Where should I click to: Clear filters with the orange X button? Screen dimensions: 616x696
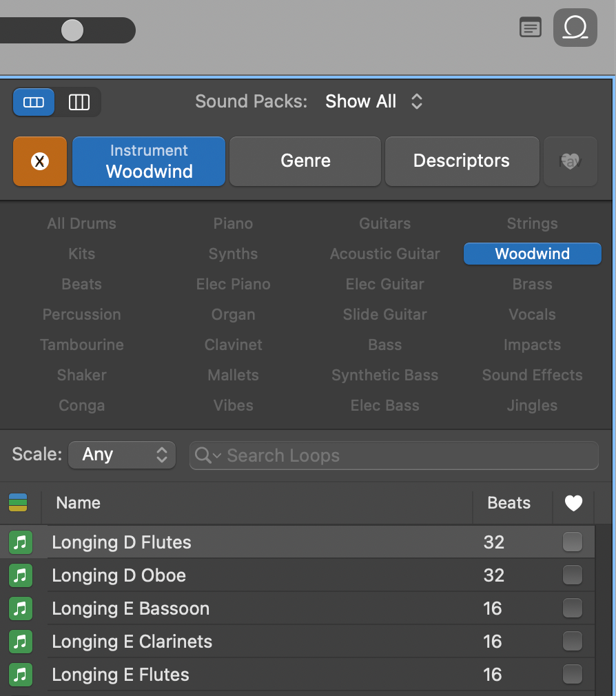40,161
